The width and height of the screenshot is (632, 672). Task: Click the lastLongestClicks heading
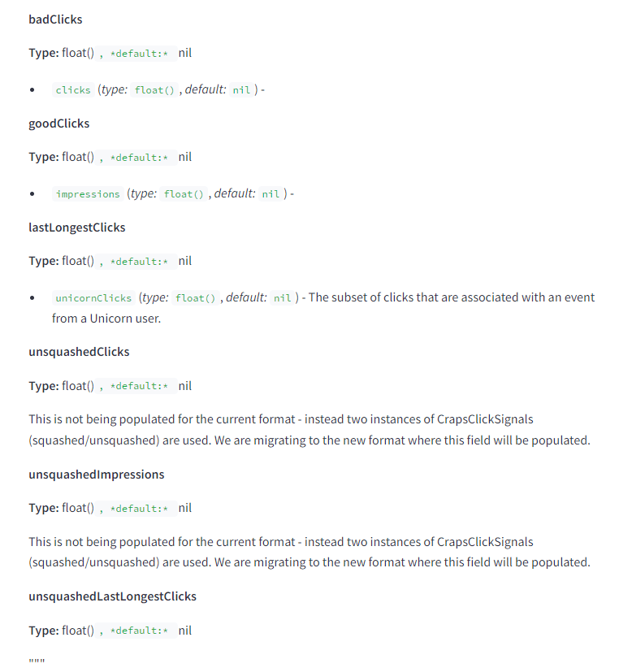point(77,228)
